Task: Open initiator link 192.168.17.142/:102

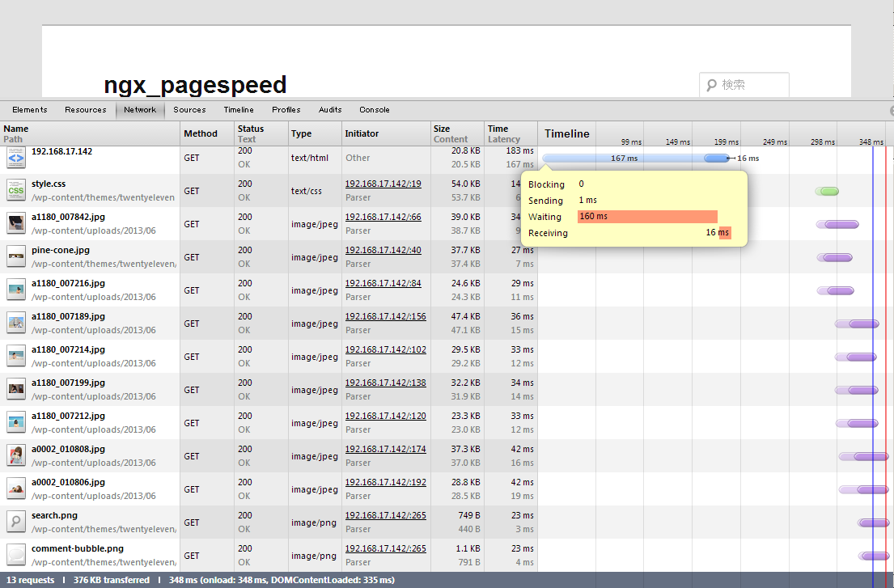Action: (385, 349)
